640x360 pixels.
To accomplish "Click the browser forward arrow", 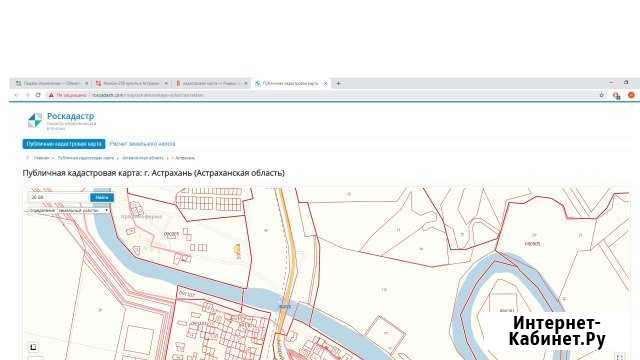I will [27, 95].
